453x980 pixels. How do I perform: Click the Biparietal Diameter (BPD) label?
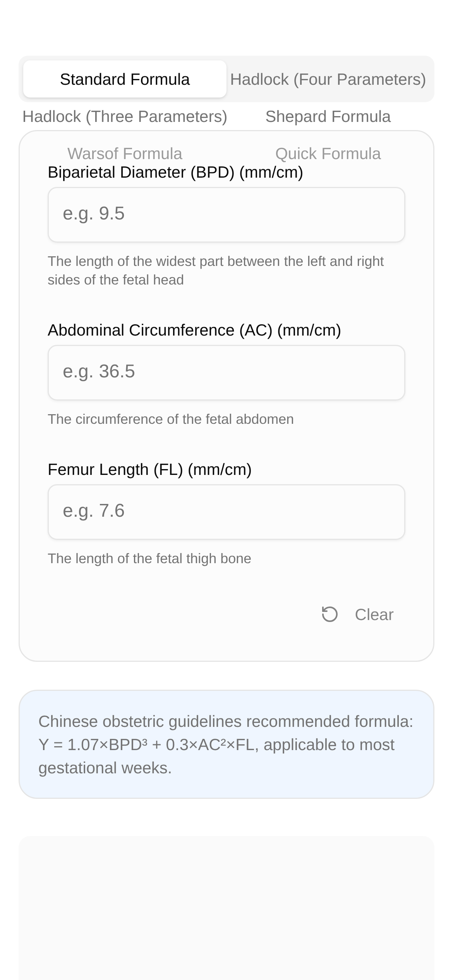pos(175,173)
